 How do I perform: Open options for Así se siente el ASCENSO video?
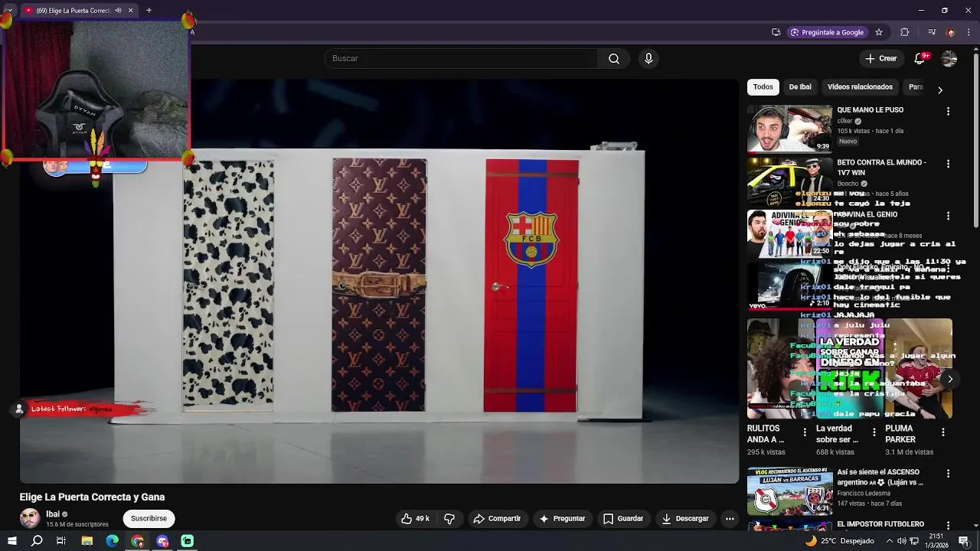point(948,474)
